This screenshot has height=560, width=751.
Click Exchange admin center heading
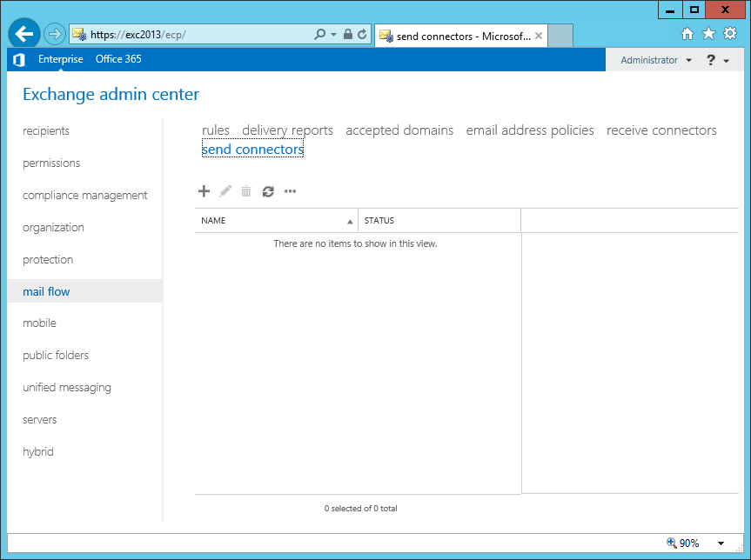tap(111, 94)
